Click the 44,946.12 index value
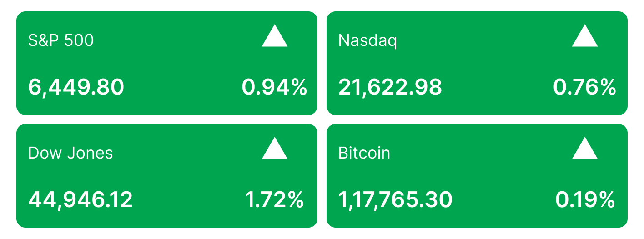This screenshot has width=644, height=239. (x=80, y=200)
